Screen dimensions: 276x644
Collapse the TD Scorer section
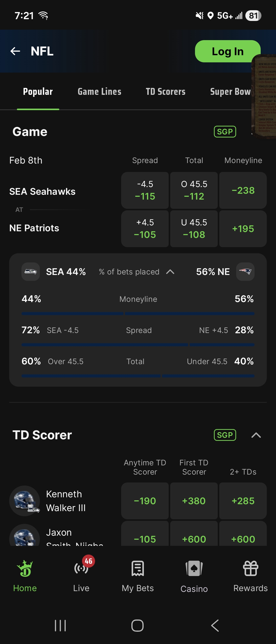tap(256, 435)
